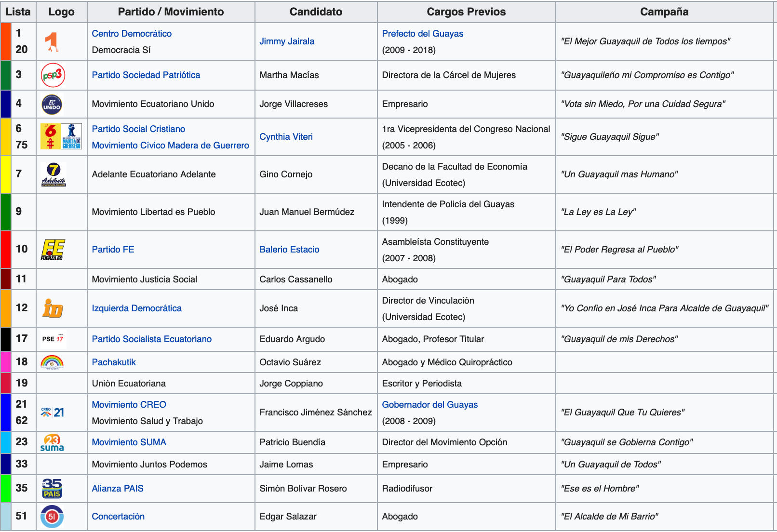Open the Gobernador del Guayas link
Image resolution: width=777 pixels, height=532 pixels.
tap(430, 405)
